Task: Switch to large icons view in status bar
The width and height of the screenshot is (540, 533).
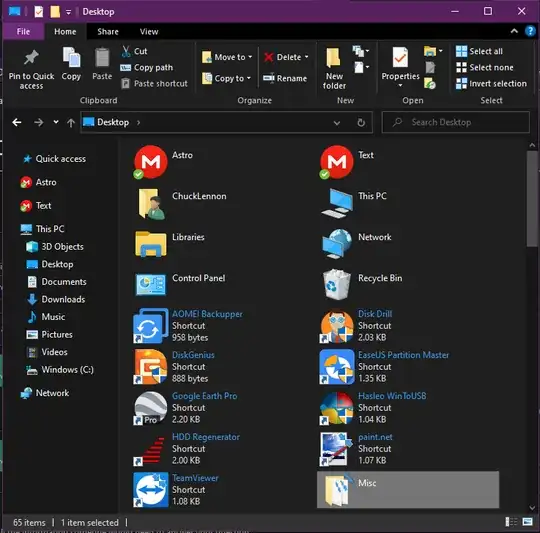Action: [528, 522]
